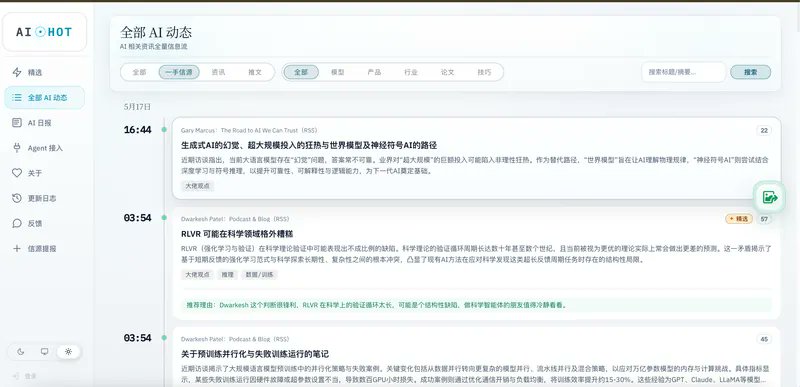The height and width of the screenshot is (387, 800).
Task: Switch to the 论文 category filter
Action: pos(447,72)
